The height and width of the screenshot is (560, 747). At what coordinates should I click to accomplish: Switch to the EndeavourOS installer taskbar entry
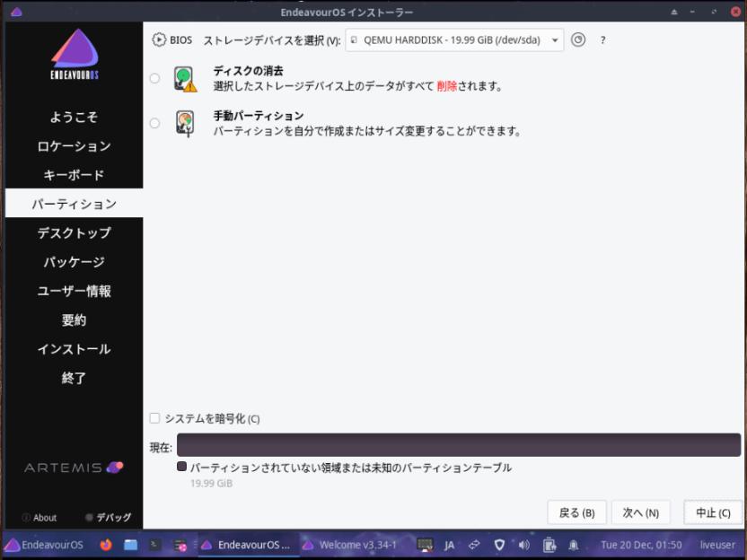click(248, 545)
